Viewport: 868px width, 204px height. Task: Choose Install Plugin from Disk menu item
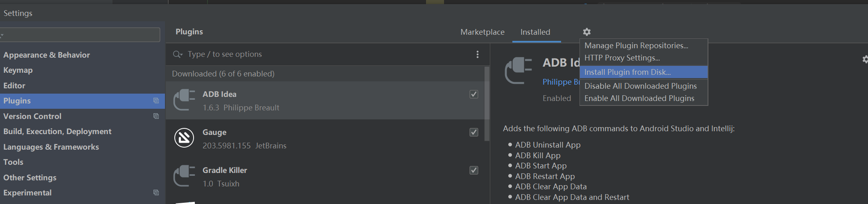pos(627,72)
